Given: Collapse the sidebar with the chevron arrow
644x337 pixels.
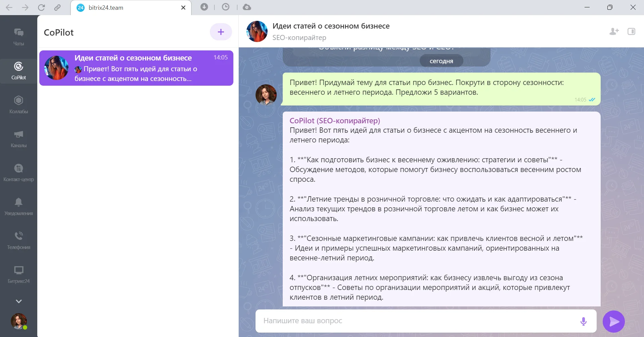Looking at the screenshot, I should [x=19, y=301].
